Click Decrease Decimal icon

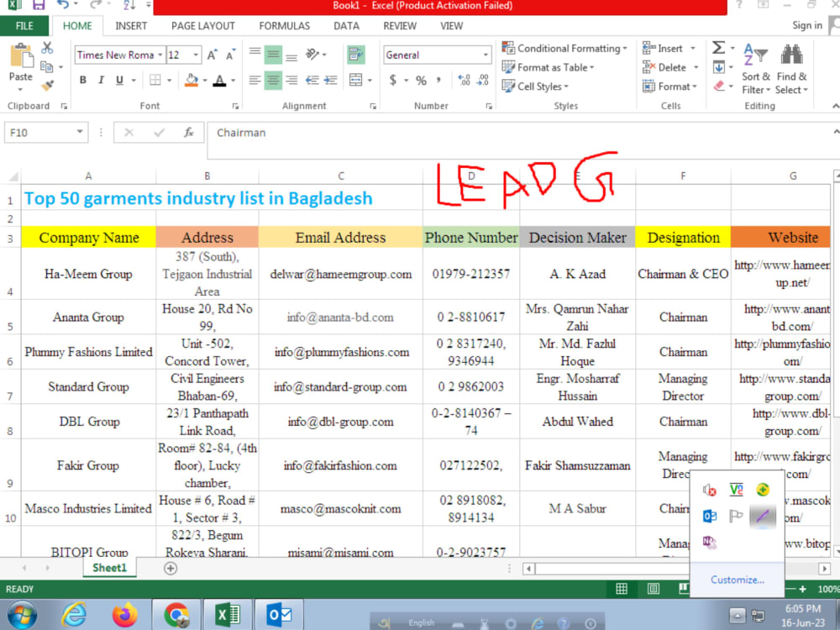coord(483,80)
